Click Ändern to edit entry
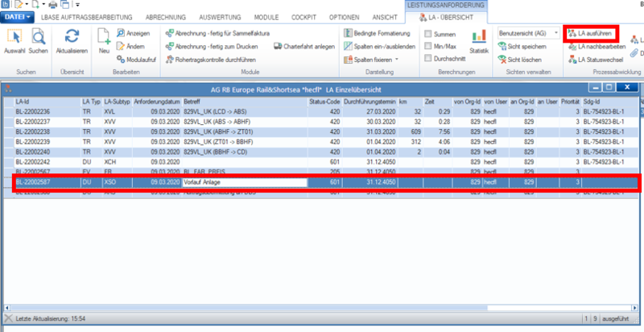644x332 pixels. coord(131,47)
